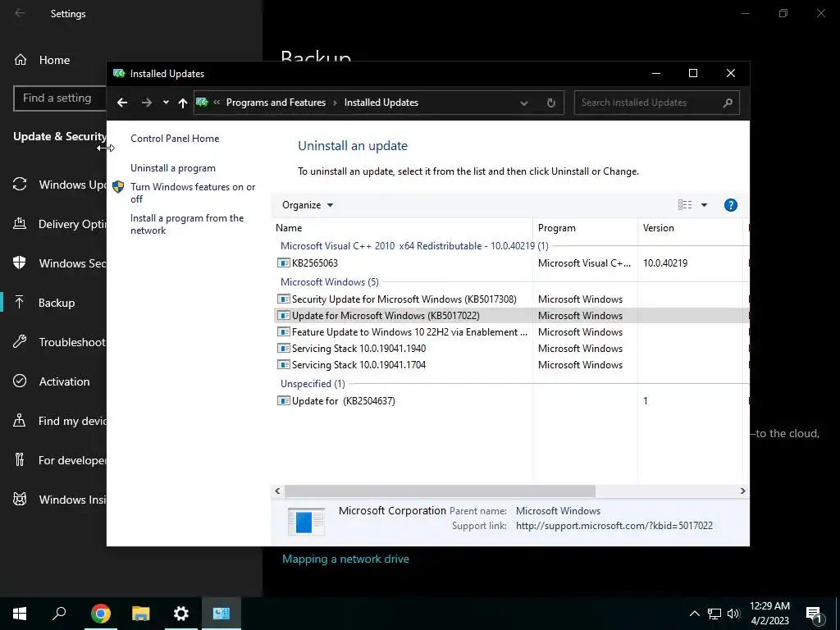Show hidden icons in system tray
Viewport: 840px width, 630px height.
tap(694, 614)
